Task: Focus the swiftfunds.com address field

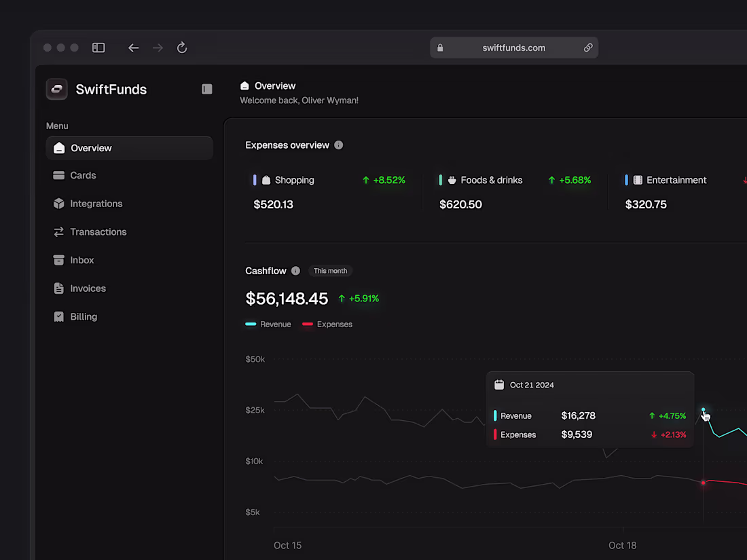Action: click(x=514, y=48)
